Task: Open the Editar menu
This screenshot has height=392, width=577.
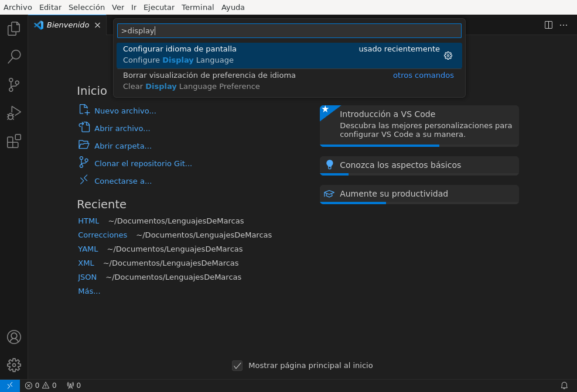Action: point(50,8)
